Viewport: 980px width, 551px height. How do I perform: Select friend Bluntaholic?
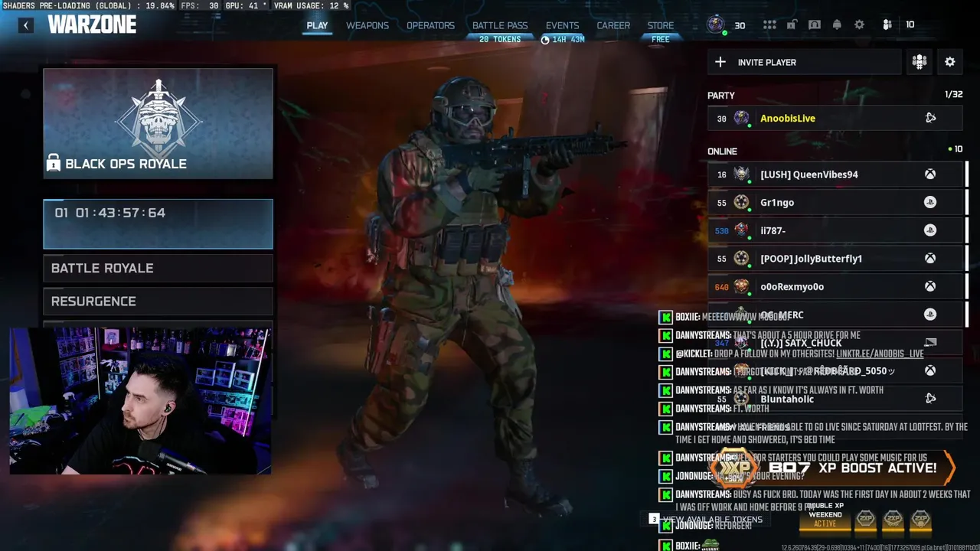(x=835, y=399)
